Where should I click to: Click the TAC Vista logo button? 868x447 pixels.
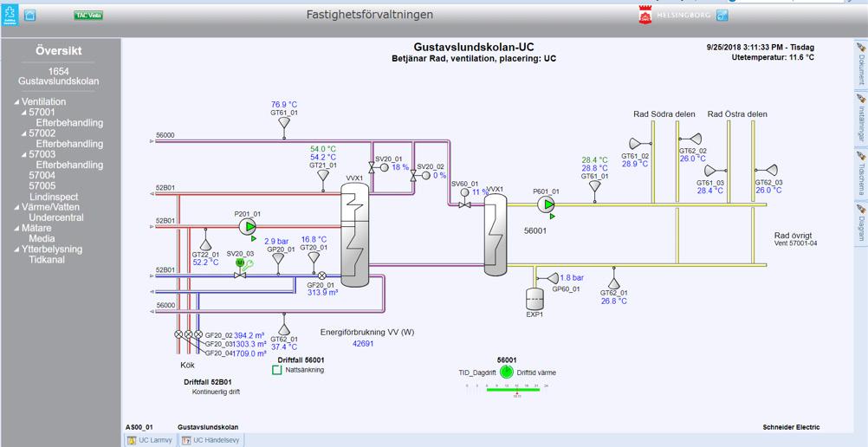(x=88, y=16)
